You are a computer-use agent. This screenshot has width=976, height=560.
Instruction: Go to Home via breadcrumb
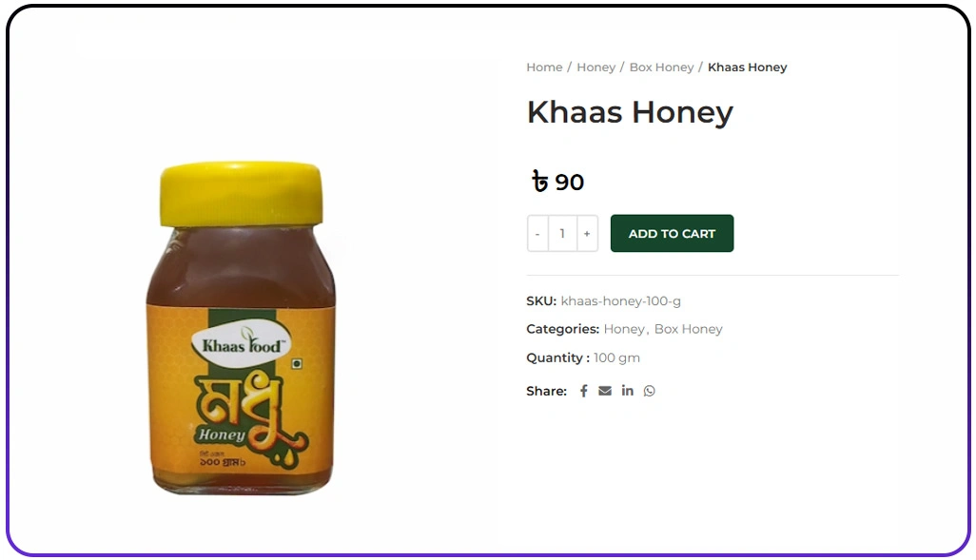point(544,68)
